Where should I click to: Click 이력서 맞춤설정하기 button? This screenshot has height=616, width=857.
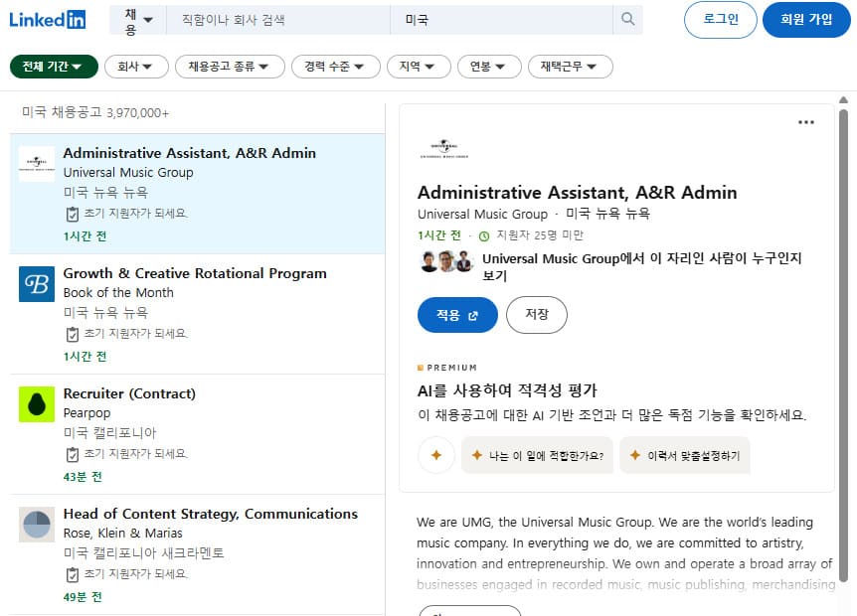[x=685, y=455]
